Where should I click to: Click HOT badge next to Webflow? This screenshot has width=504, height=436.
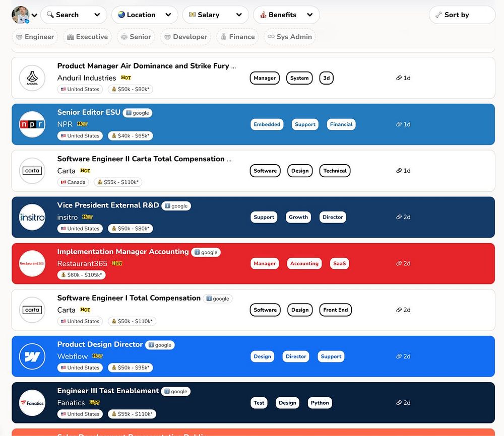point(97,356)
